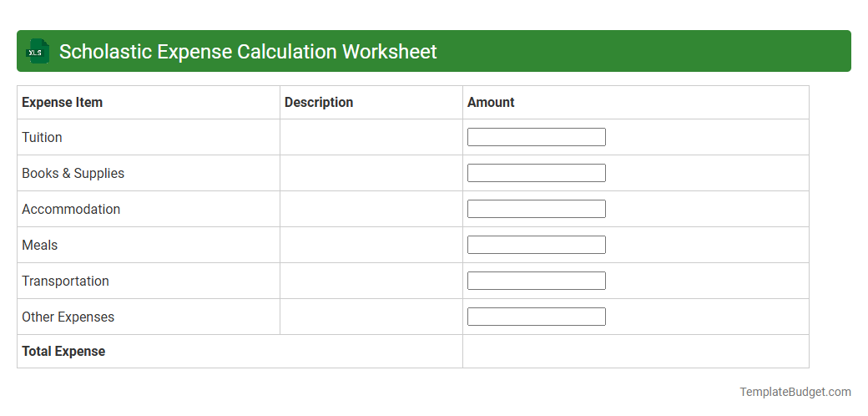Click the Other Expenses amount field
This screenshot has width=868, height=416.
(537, 317)
